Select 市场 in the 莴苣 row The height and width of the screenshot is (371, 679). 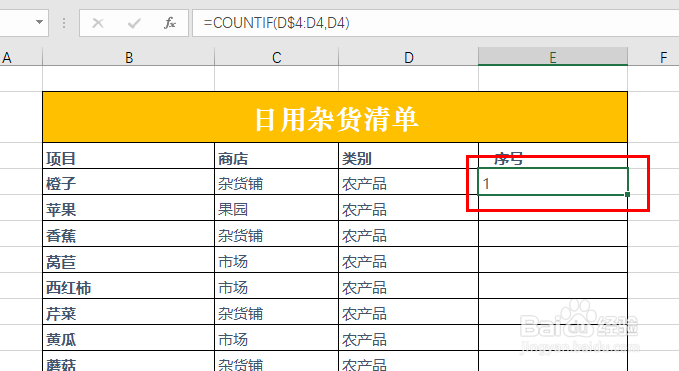(x=277, y=260)
